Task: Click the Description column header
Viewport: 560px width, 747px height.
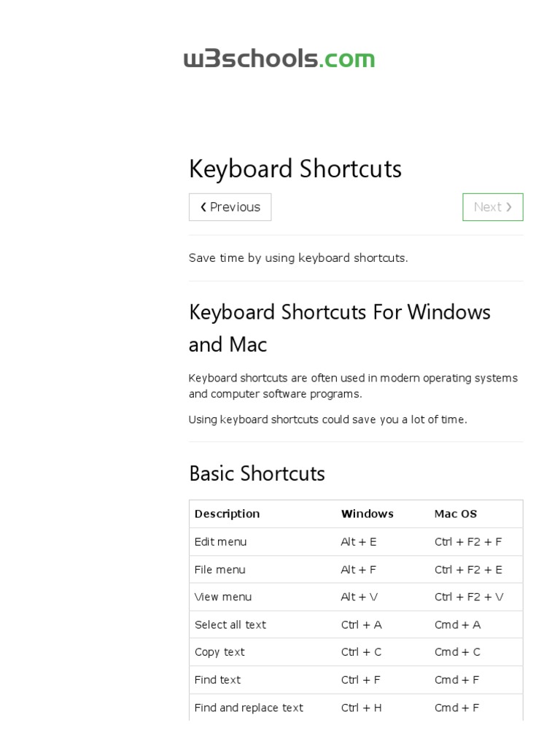Action: tap(227, 514)
